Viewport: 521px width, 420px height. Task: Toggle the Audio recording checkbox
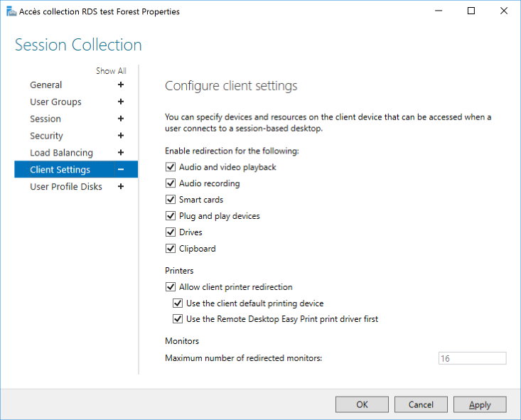point(171,183)
